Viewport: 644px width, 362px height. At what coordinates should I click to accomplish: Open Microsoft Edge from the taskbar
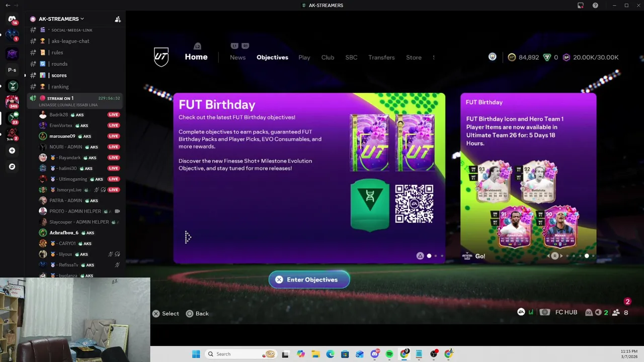[x=330, y=354]
